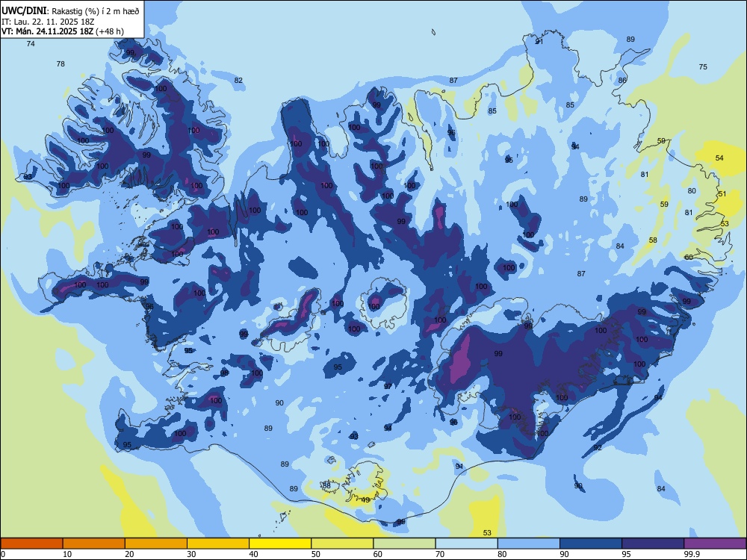Click the humidity value 74 on the map

pyautogui.click(x=31, y=44)
